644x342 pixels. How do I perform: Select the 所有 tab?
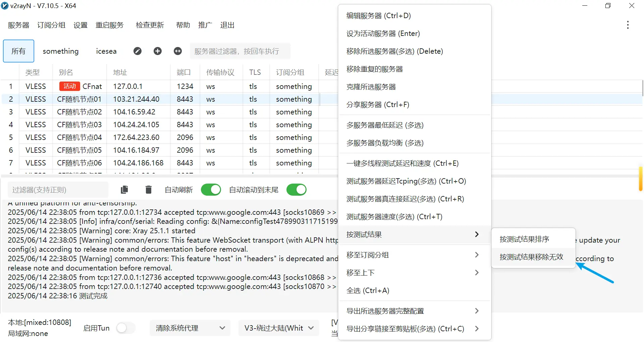[18, 51]
